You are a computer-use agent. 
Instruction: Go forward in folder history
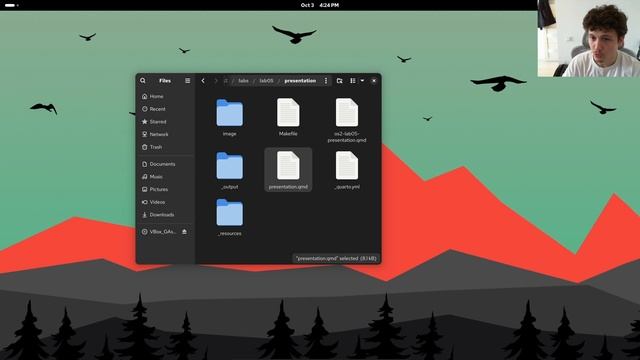[216, 81]
